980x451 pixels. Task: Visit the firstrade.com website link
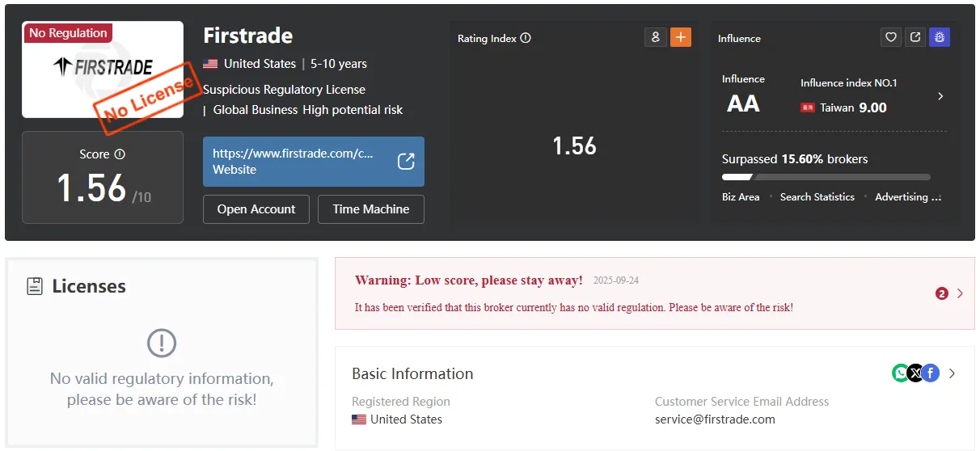click(314, 161)
